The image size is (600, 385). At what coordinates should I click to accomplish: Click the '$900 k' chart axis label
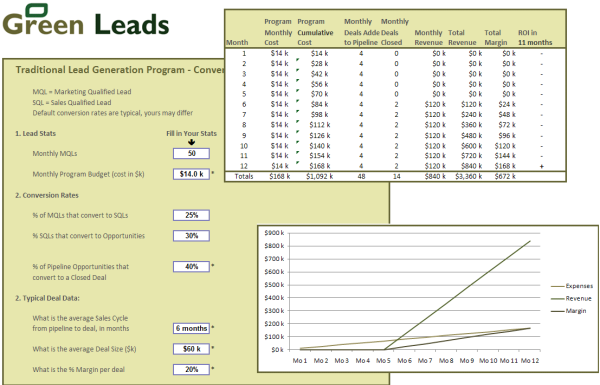click(274, 233)
